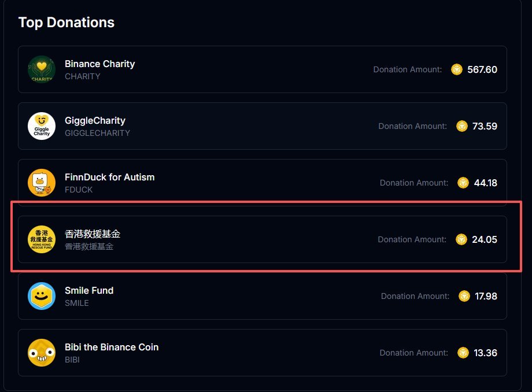Click the Hong Kong Rescue Fund yellow logo
Viewport: 532px width, 392px height.
pos(42,239)
